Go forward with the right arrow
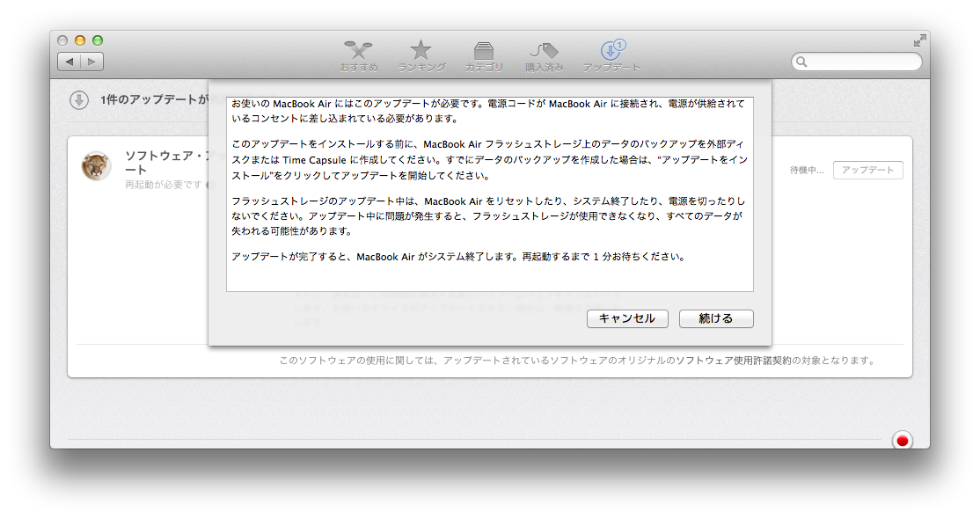The height and width of the screenshot is (518, 980). 91,62
